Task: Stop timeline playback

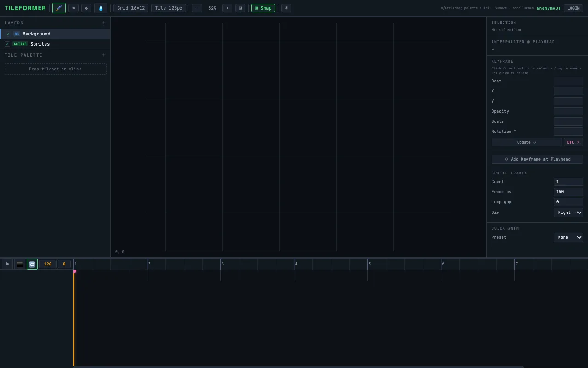Action: point(20,264)
